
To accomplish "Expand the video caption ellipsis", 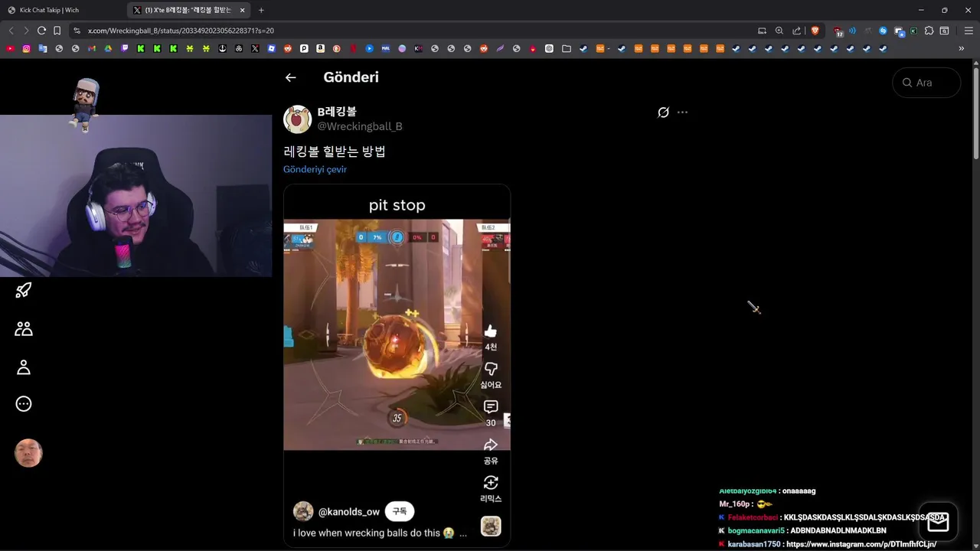I will coord(462,533).
